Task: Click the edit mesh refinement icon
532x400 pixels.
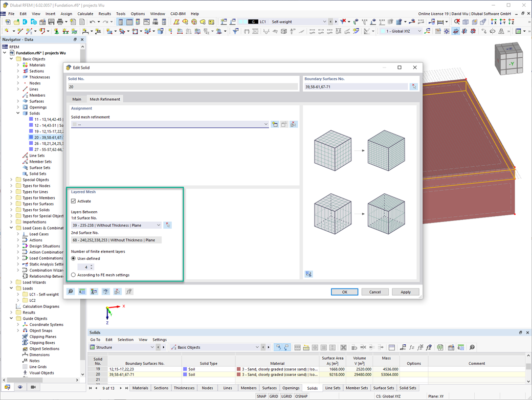Action: (284, 124)
